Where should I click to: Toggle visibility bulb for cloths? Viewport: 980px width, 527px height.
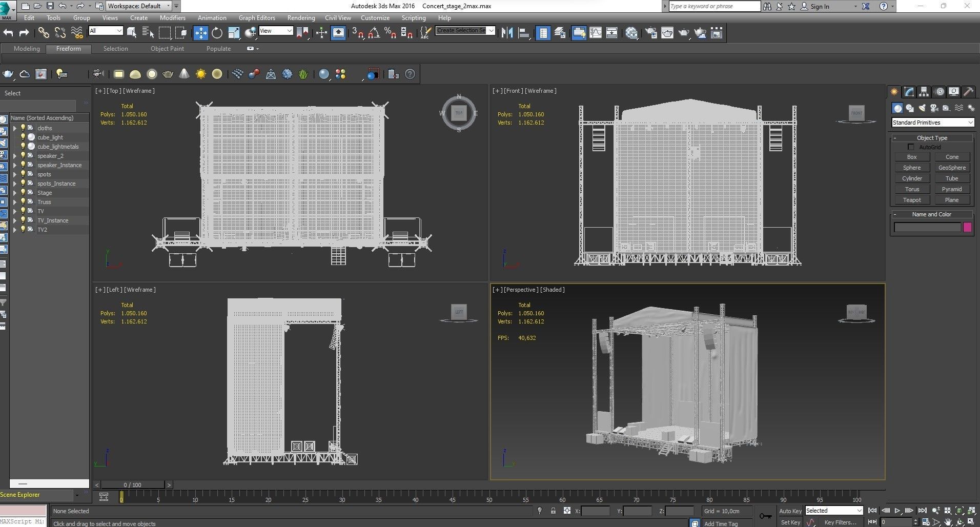(23, 128)
